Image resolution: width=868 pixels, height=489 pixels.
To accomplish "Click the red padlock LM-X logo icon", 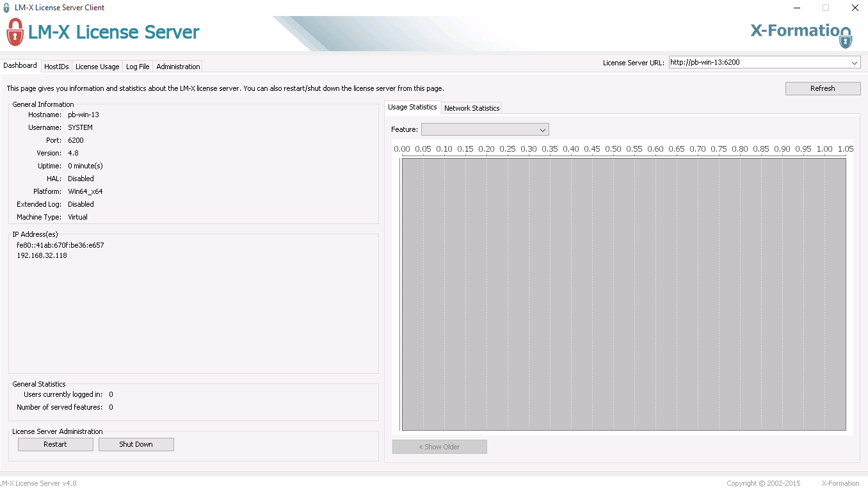I will [x=15, y=33].
